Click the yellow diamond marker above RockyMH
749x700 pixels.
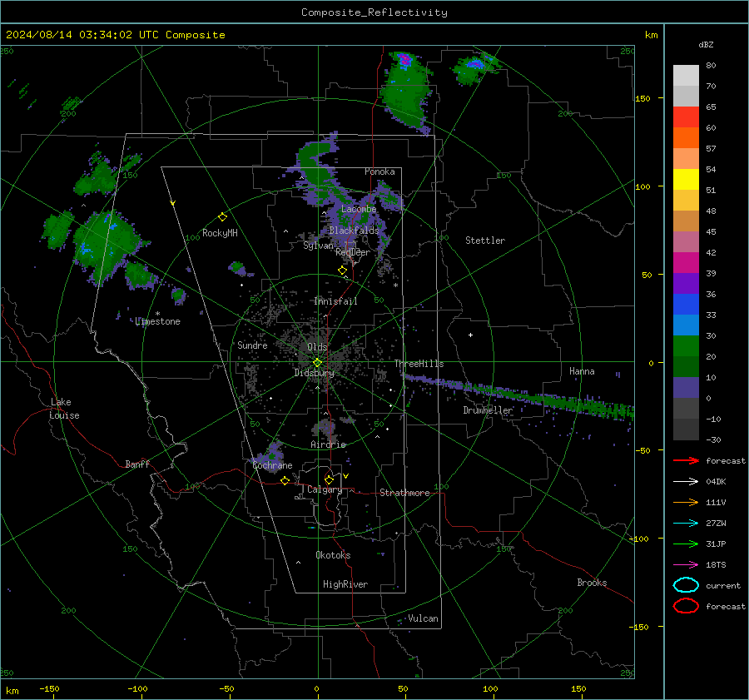(222, 217)
